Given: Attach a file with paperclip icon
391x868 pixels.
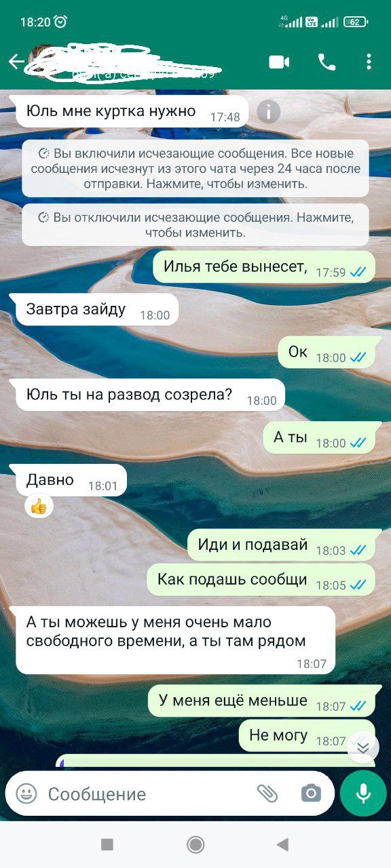Looking at the screenshot, I should [x=267, y=793].
